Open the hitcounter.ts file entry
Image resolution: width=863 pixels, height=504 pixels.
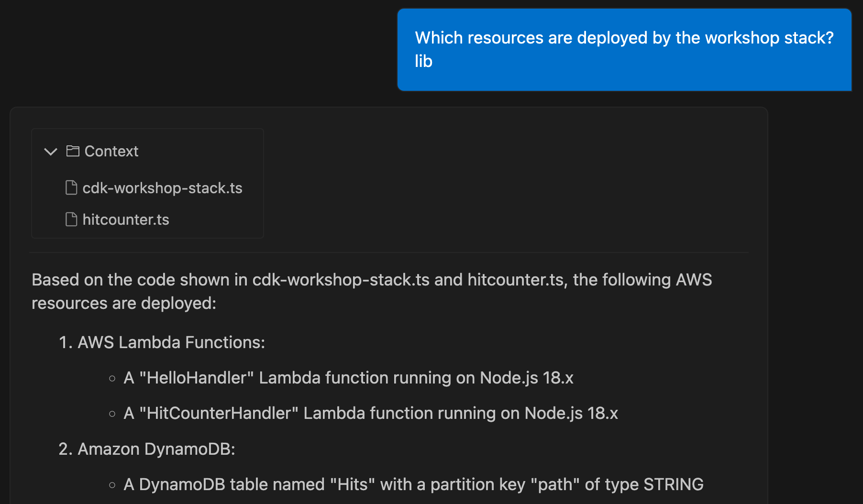click(126, 219)
